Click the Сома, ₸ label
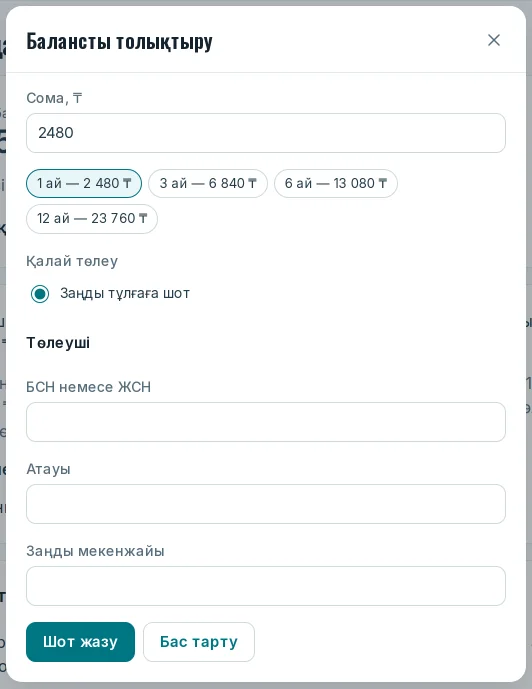532x689 pixels. click(x=54, y=98)
